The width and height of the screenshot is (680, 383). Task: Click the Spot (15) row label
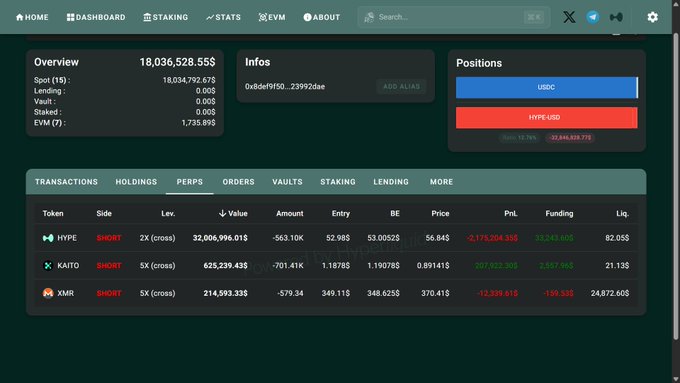point(52,80)
